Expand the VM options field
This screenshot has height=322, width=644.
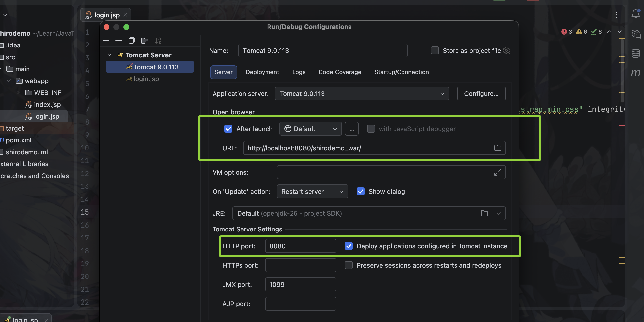click(x=498, y=172)
